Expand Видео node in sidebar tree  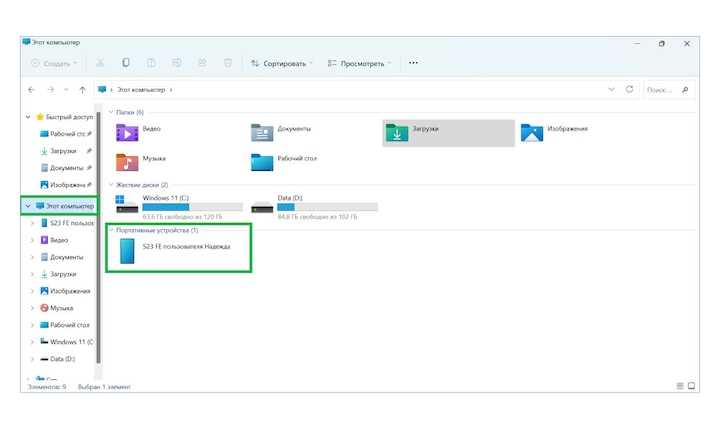(x=32, y=240)
